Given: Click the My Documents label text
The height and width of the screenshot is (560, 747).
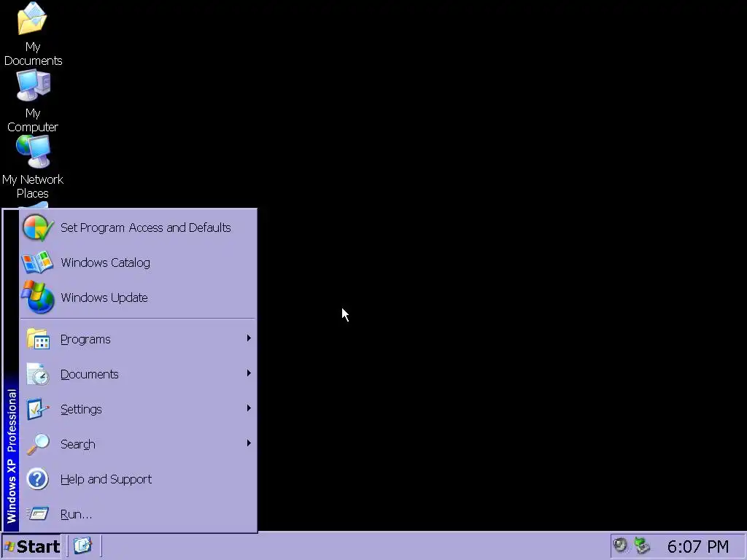Looking at the screenshot, I should pyautogui.click(x=33, y=54).
